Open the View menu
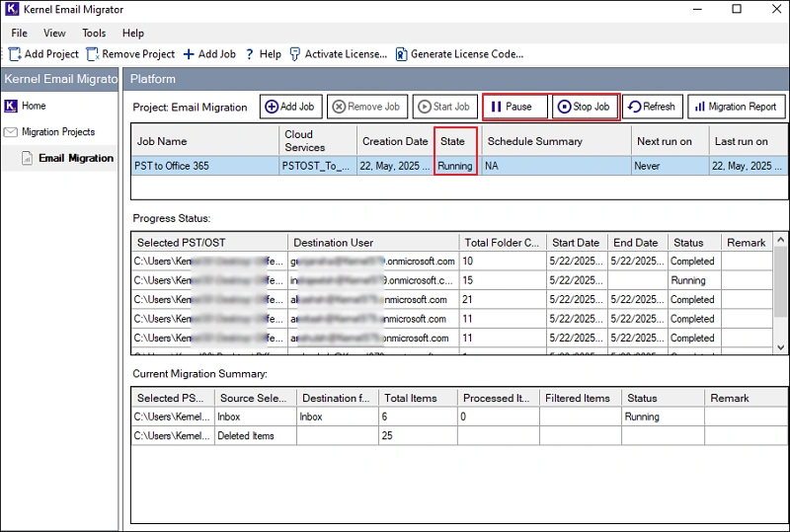 pyautogui.click(x=54, y=34)
